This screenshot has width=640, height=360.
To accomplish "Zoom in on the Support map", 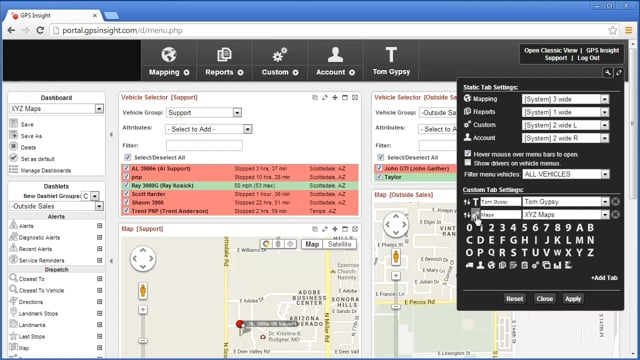I will (143, 310).
